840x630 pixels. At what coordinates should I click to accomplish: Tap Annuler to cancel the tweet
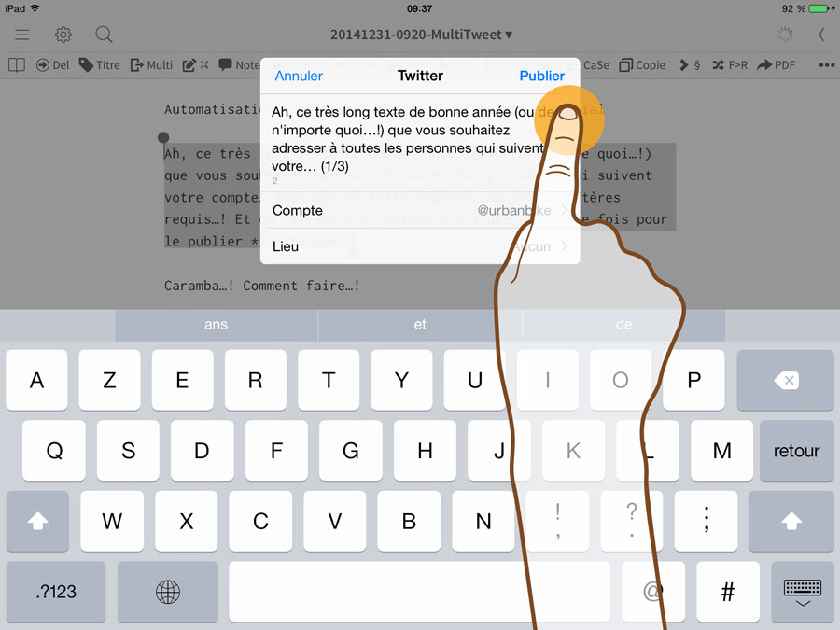tap(299, 77)
